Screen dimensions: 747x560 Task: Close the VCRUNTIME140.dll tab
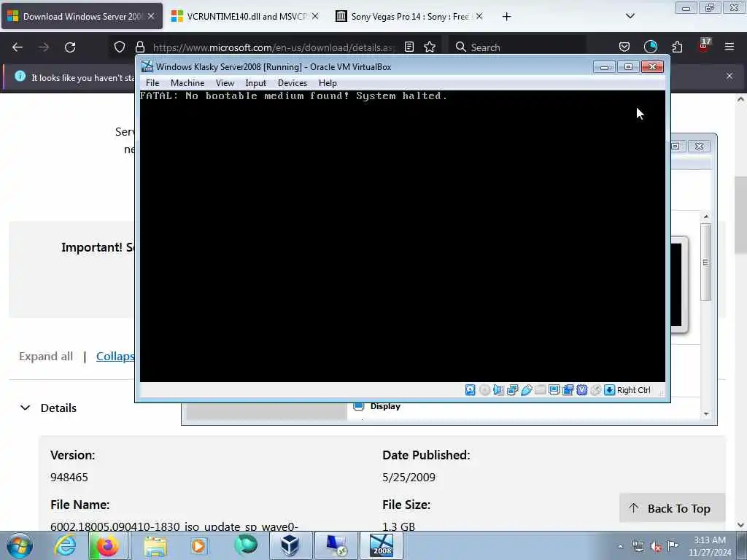(x=315, y=16)
